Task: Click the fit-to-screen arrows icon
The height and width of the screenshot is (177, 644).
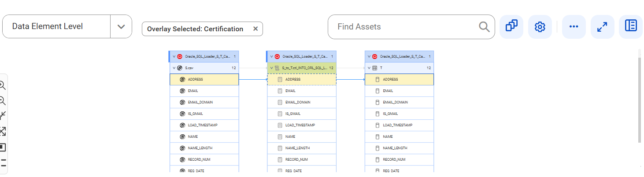Action: [2, 131]
